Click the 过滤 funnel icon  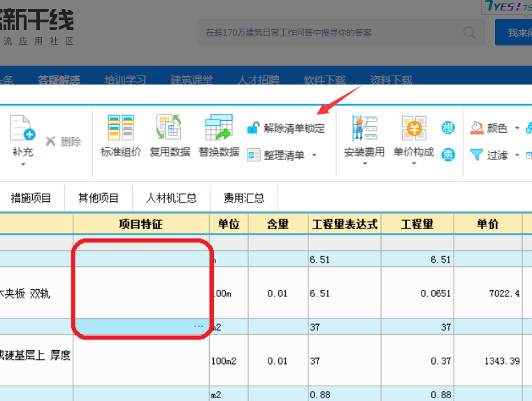(x=477, y=155)
